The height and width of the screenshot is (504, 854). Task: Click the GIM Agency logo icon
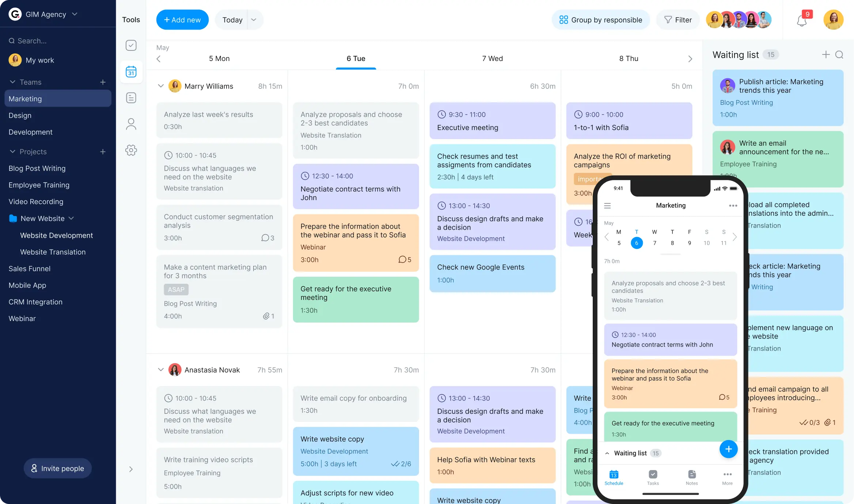pos(15,14)
